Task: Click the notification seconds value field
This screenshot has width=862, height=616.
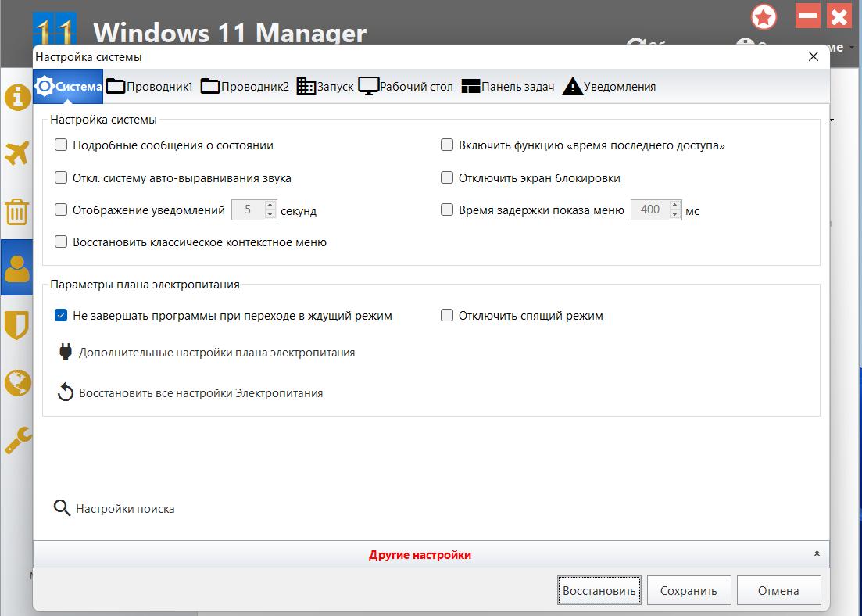Action: tap(248, 210)
